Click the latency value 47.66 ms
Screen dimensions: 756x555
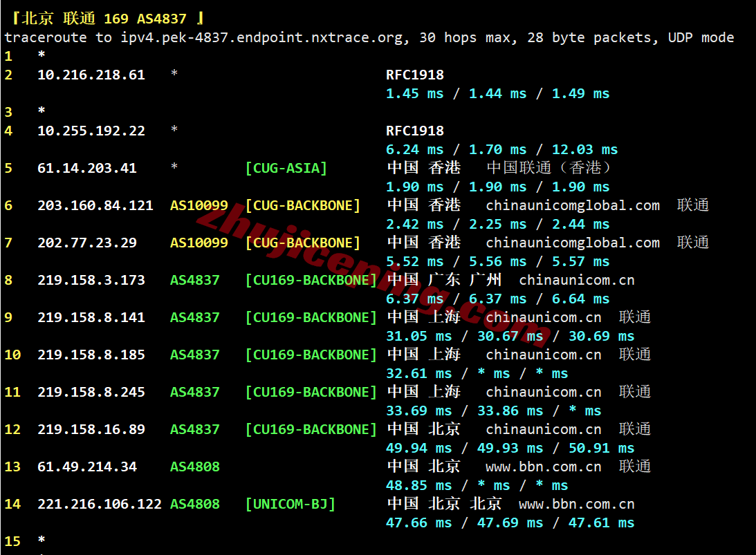[x=419, y=523]
